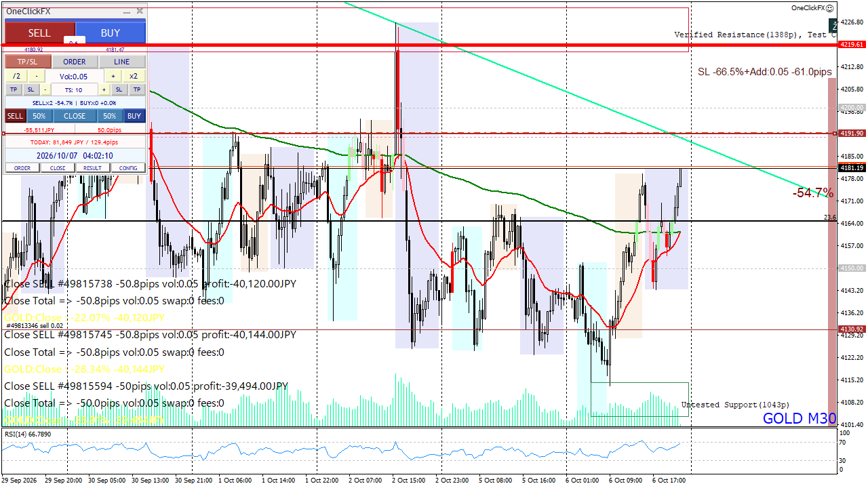Click the "#49813346 sell 0.02" order label
Screen dimensions: 868x488
(x=35, y=326)
